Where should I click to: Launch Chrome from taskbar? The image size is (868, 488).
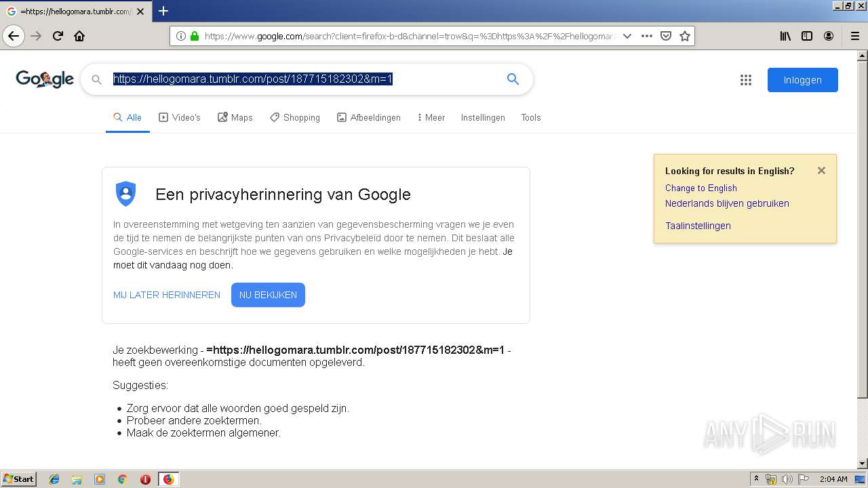coord(122,479)
